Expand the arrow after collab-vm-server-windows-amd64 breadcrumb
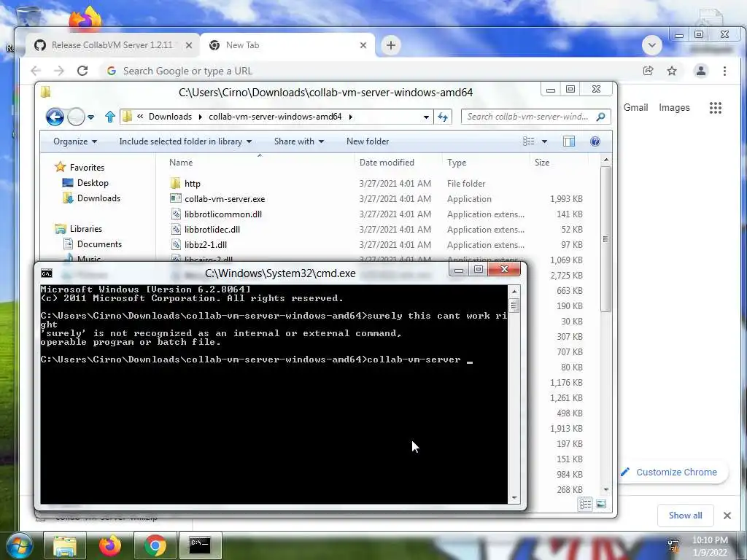This screenshot has width=747, height=560. (x=351, y=117)
